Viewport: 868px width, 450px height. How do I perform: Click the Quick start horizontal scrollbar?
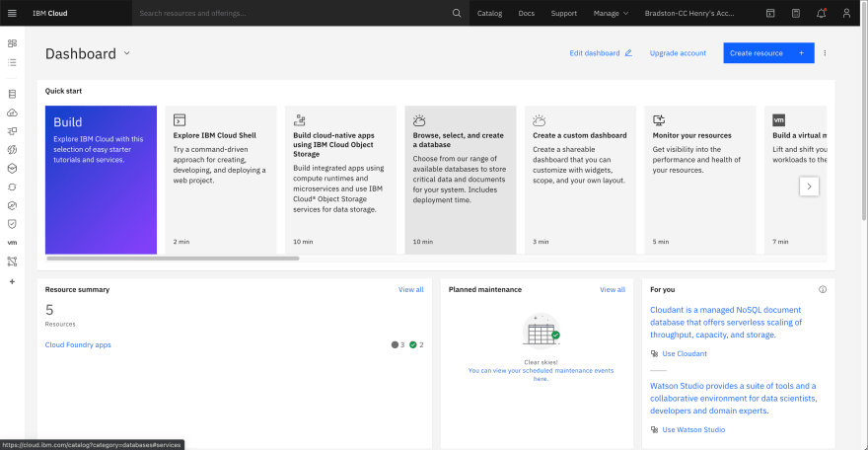click(173, 258)
